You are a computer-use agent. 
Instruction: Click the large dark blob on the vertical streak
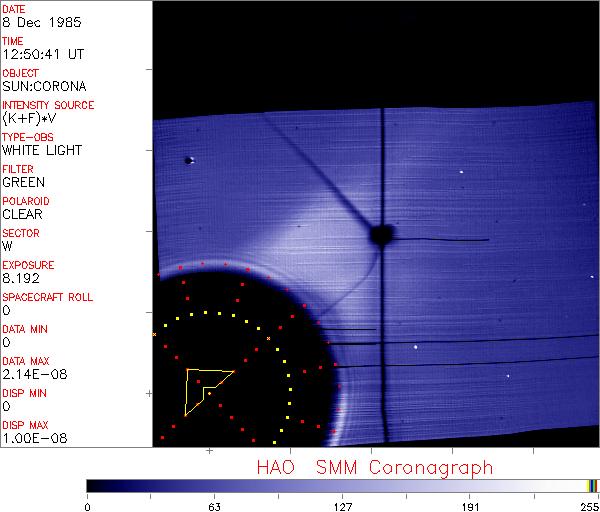(381, 234)
